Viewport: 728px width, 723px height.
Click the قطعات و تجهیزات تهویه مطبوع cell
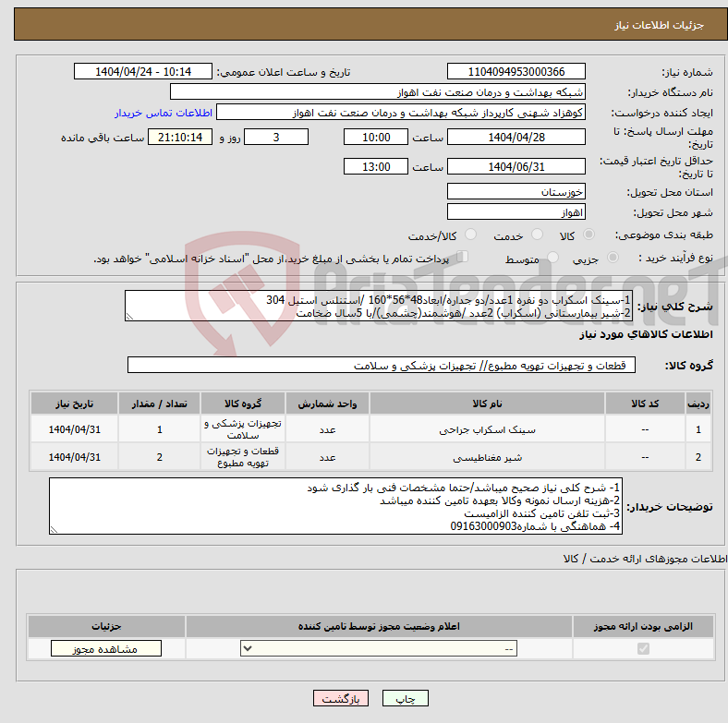(x=243, y=457)
